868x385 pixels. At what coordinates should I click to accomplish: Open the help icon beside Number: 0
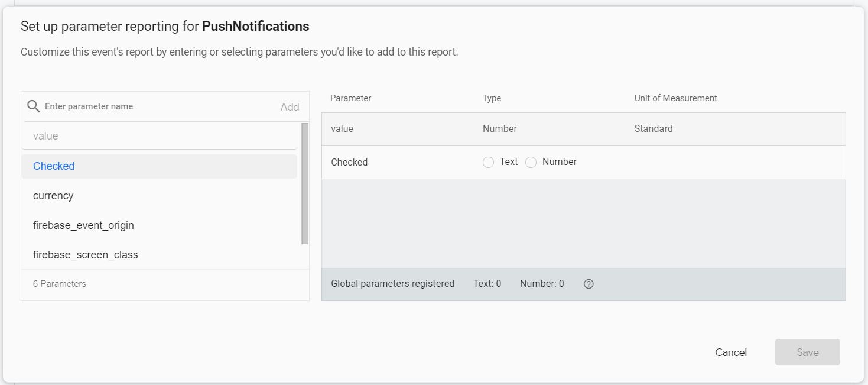[589, 284]
